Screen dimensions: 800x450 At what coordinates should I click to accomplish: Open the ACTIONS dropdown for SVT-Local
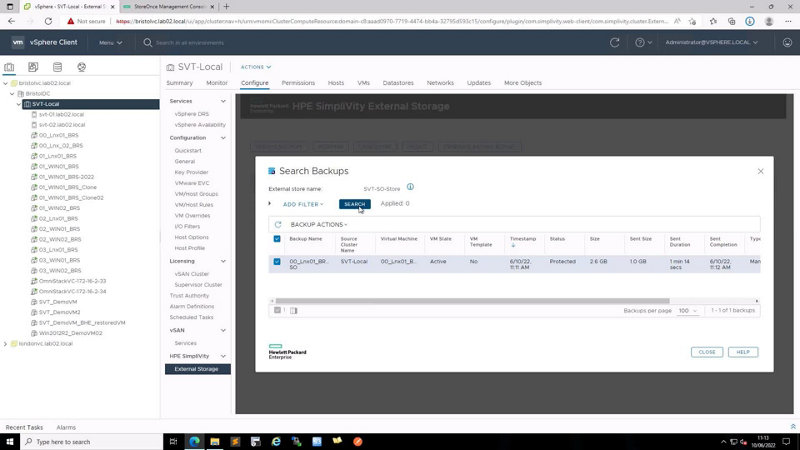coord(256,67)
